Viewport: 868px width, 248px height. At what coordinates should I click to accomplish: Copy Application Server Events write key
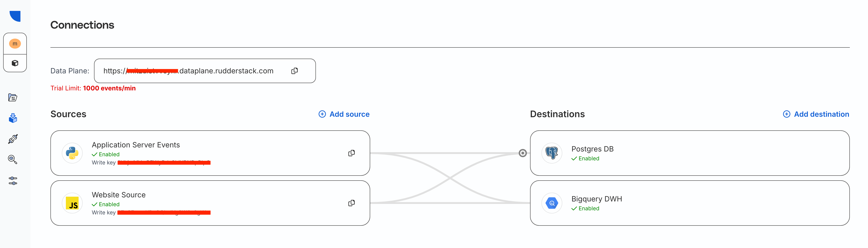351,153
